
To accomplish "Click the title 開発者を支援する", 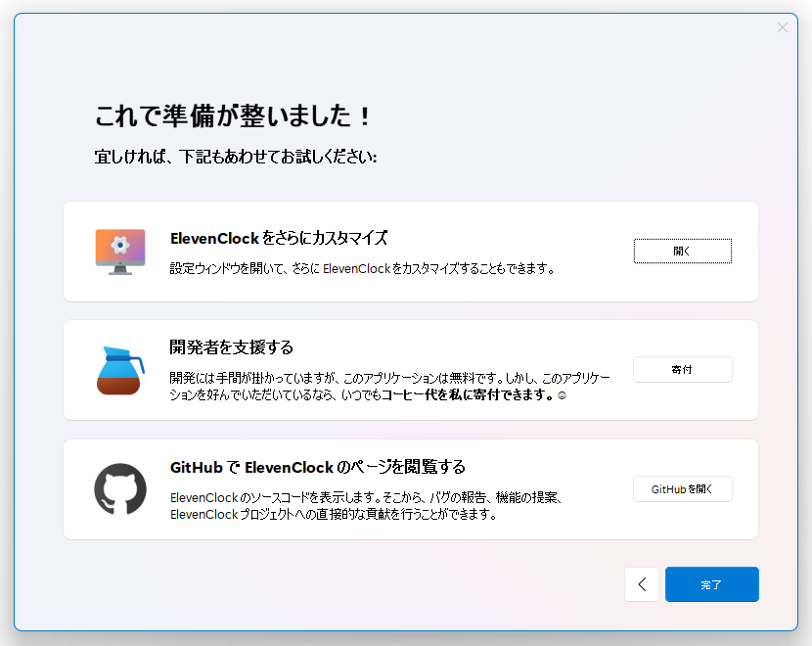I will pyautogui.click(x=231, y=347).
